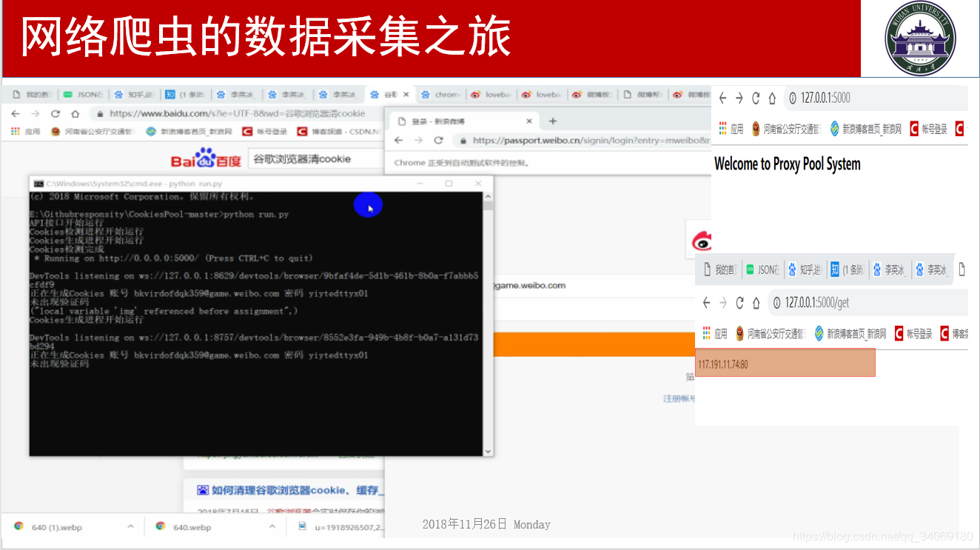Image resolution: width=980 pixels, height=550 pixels.
Task: Click Wuhan University emblem on slide
Action: (920, 38)
